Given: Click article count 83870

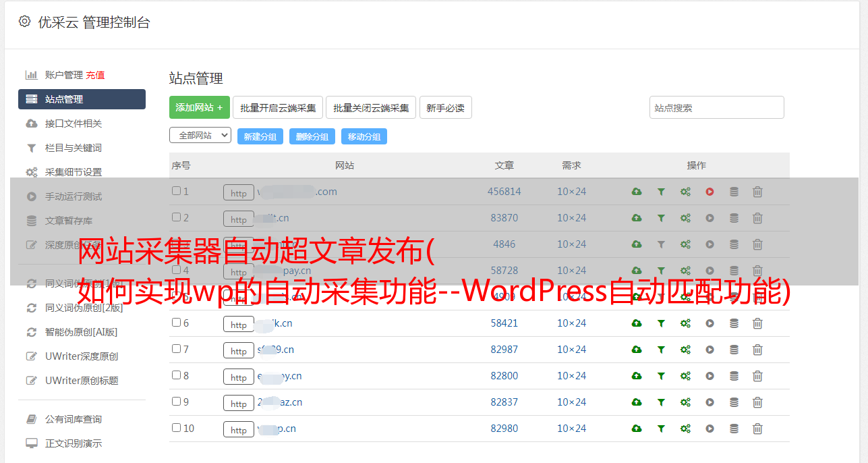Looking at the screenshot, I should [x=504, y=218].
